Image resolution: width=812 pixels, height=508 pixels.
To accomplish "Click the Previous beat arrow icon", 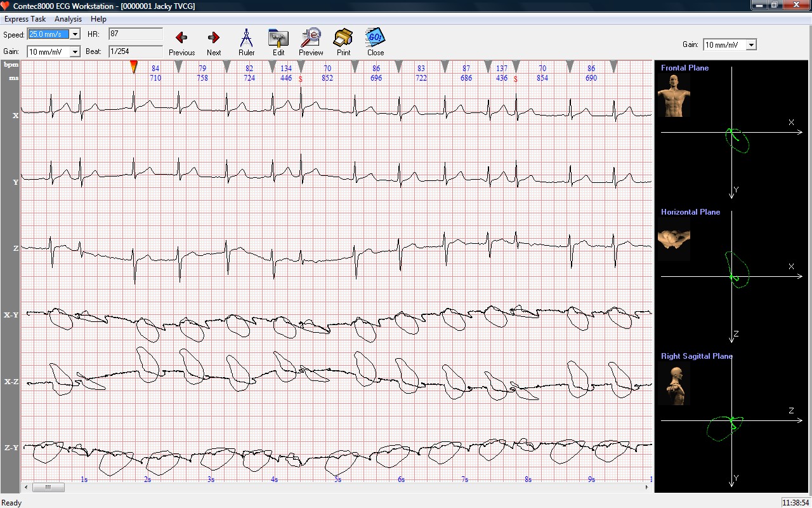I will tap(181, 38).
